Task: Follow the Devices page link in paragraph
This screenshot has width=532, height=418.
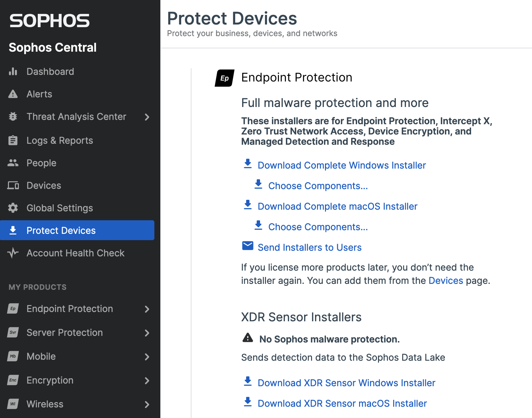Action: 446,281
